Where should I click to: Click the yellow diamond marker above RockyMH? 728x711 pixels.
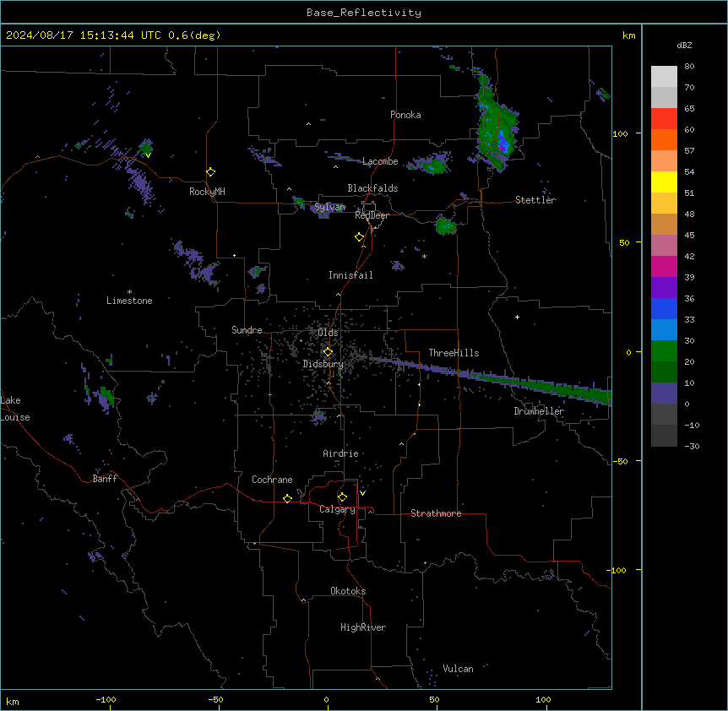click(211, 172)
